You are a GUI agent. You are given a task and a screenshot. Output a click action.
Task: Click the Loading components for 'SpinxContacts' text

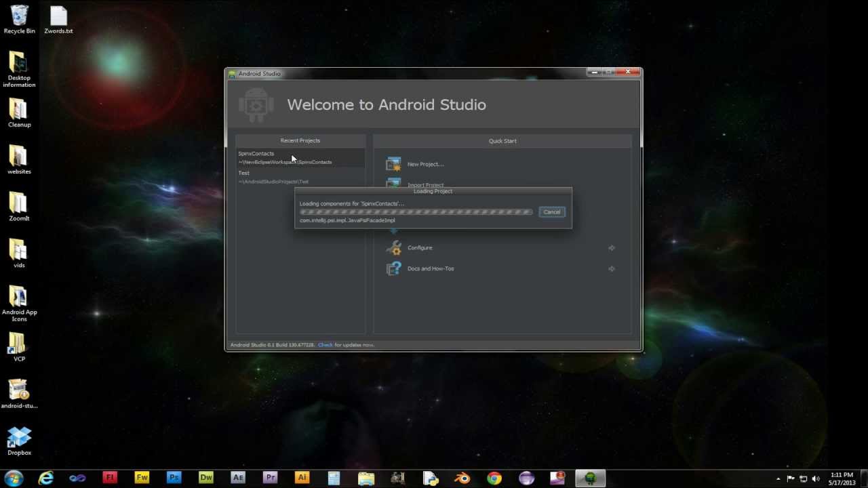point(351,203)
